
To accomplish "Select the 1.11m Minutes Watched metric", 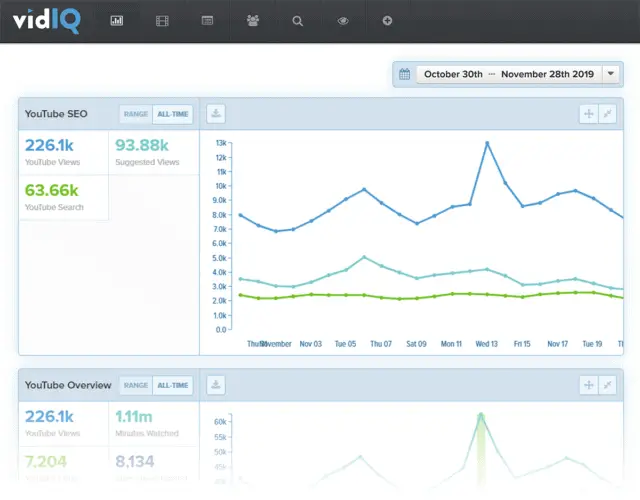I will [x=154, y=424].
